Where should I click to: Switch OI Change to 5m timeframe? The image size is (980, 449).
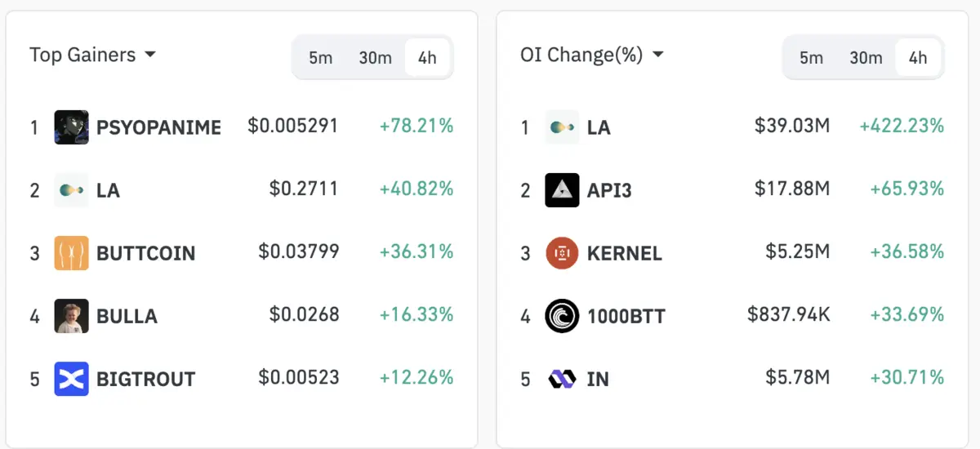[811, 58]
